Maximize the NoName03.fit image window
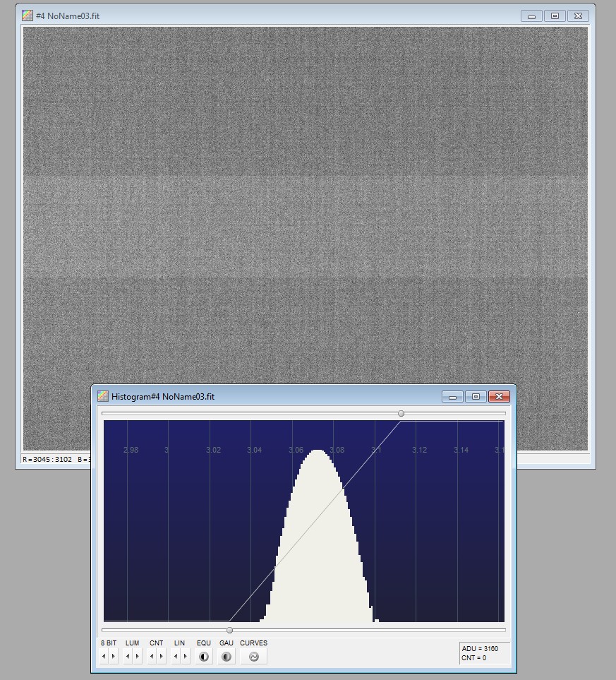Viewport: 616px width, 680px height. tap(555, 16)
